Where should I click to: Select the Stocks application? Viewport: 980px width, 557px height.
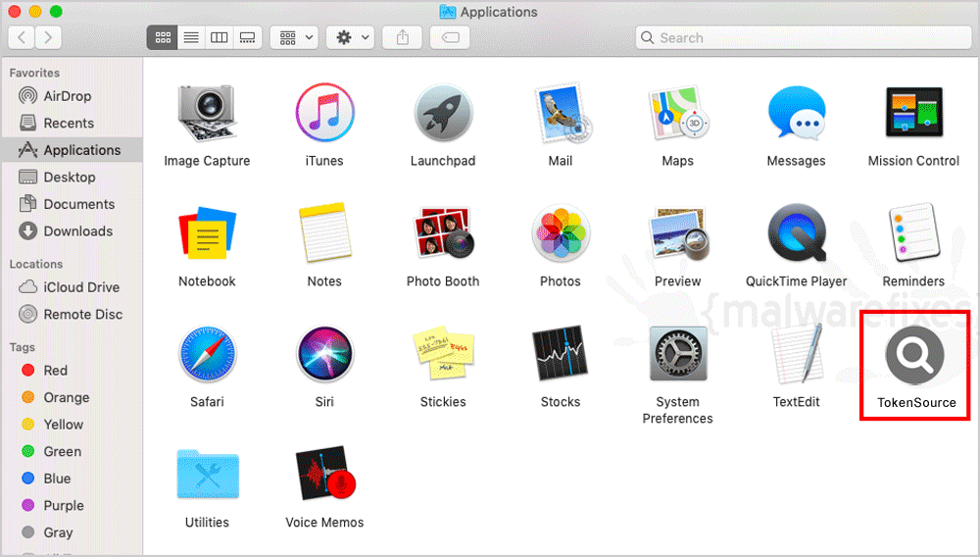(x=561, y=354)
